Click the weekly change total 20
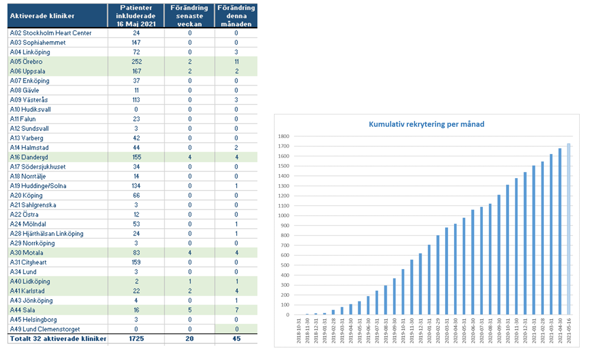Image resolution: width=591 pixels, height=364 pixels. [x=190, y=339]
